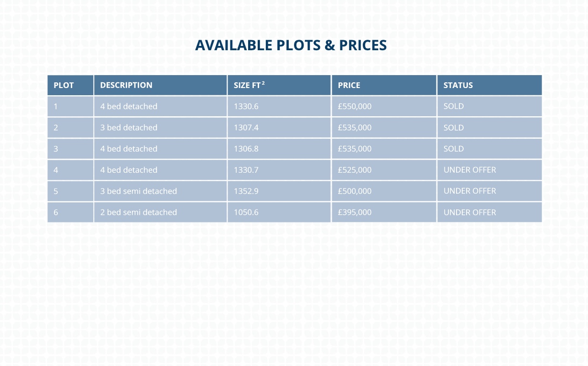The width and height of the screenshot is (588, 366).
Task: Click the STATUS column header
Action: click(490, 85)
